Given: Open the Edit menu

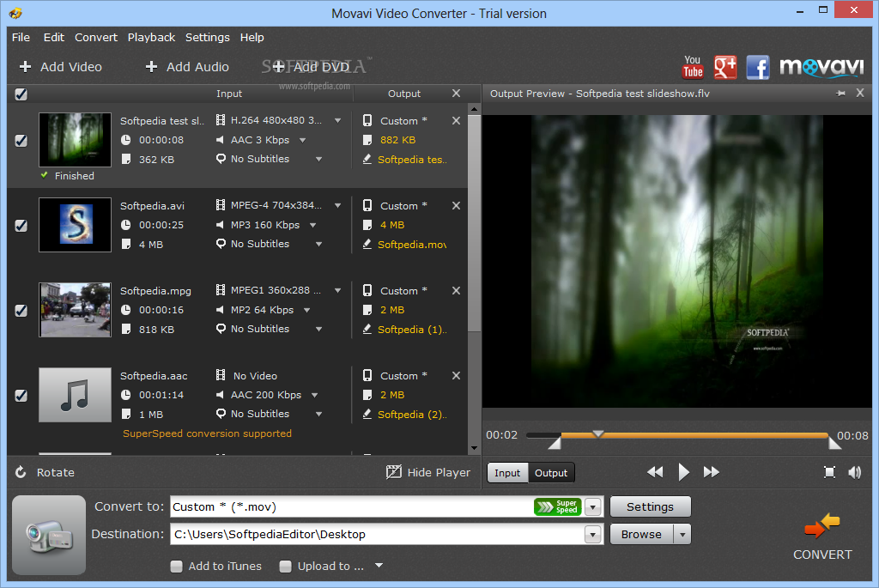Looking at the screenshot, I should click(54, 37).
